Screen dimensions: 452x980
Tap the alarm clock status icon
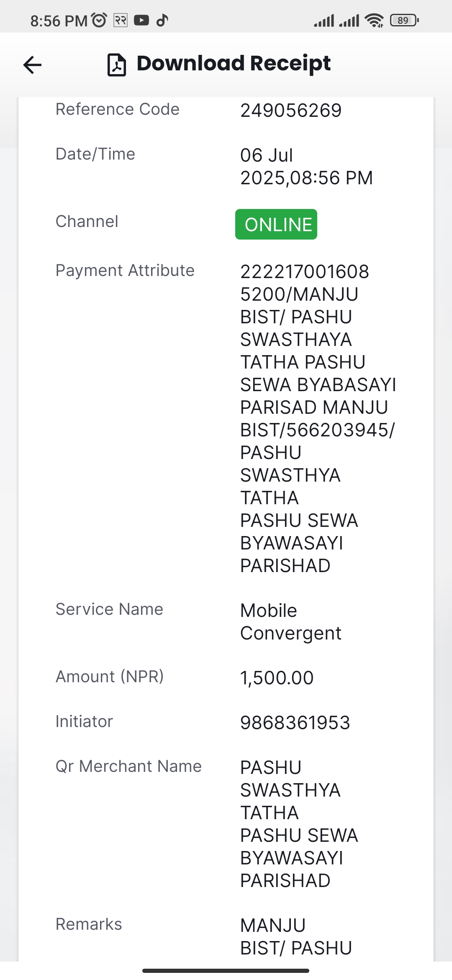pyautogui.click(x=99, y=20)
